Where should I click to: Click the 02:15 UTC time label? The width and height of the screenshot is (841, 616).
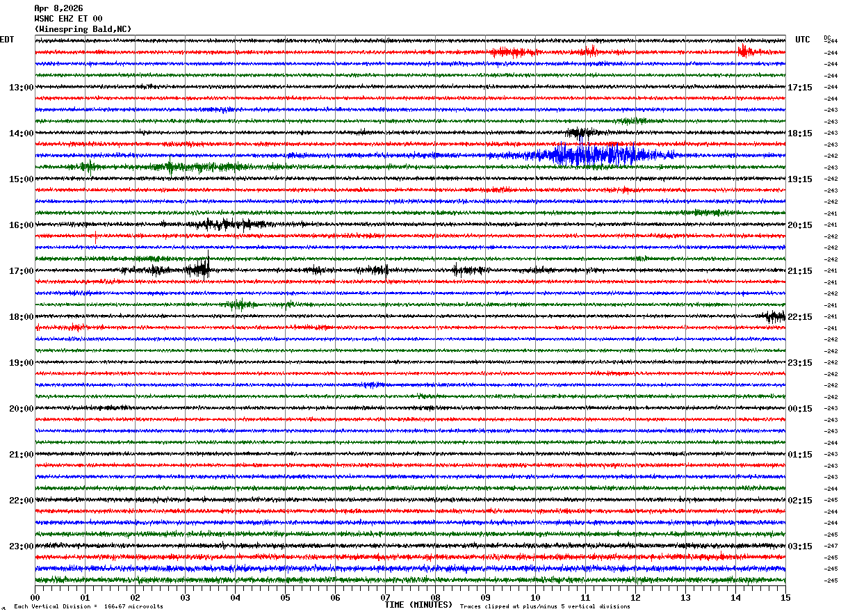[x=800, y=501]
